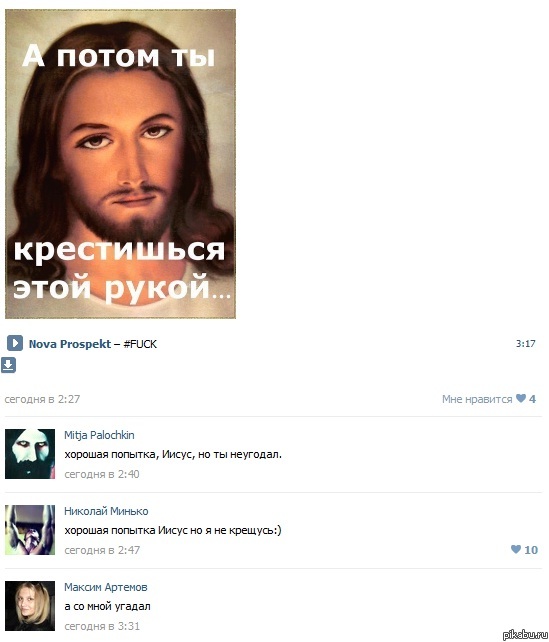Screen dimensions: 549x642
Task: Click "Мне нравится" like label
Action: (477, 399)
